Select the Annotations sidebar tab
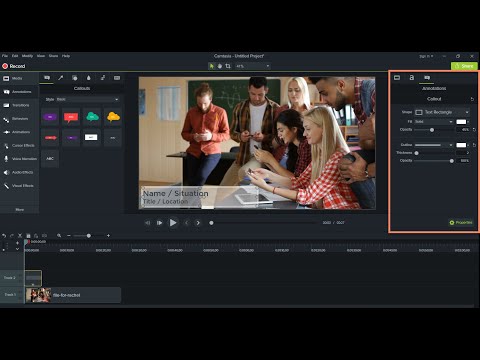This screenshot has width=480, height=360. click(19, 92)
